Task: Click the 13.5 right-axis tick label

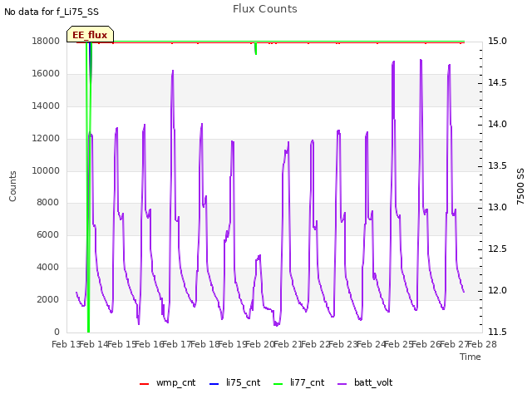Action: 497,166
